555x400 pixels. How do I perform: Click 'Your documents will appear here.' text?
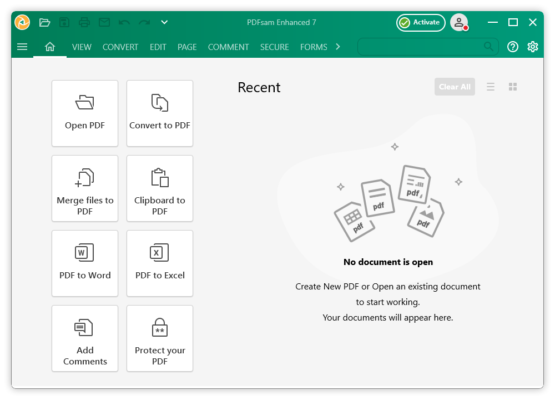pyautogui.click(x=388, y=318)
